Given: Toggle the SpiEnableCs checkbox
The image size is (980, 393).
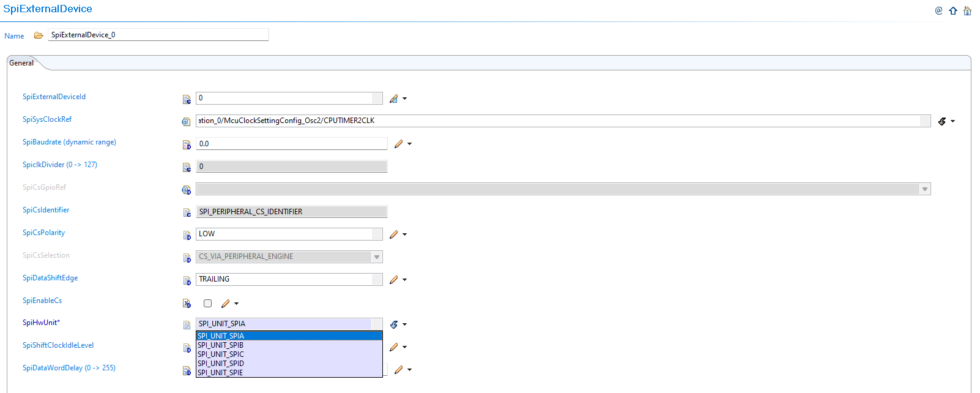Looking at the screenshot, I should pyautogui.click(x=208, y=304).
